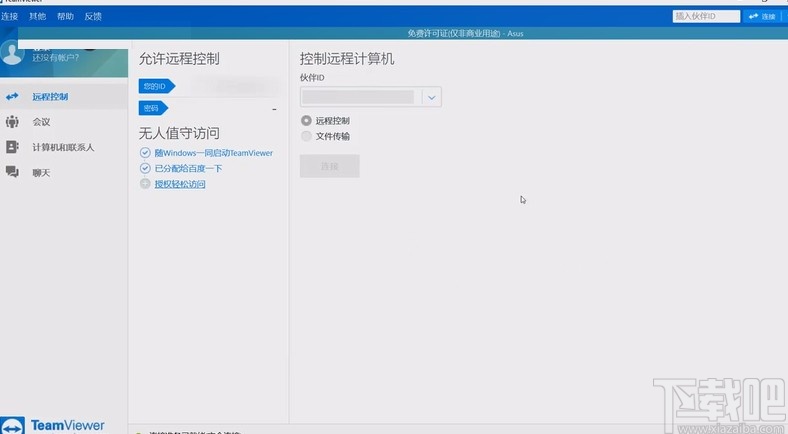
Task: Click the 已分配给百度一下 link
Action: 188,168
